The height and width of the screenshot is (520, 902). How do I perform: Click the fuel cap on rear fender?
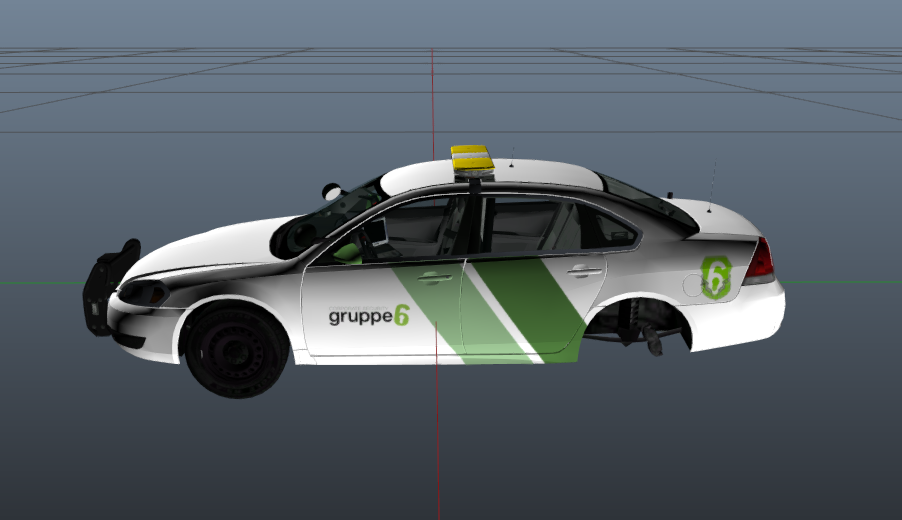click(693, 284)
